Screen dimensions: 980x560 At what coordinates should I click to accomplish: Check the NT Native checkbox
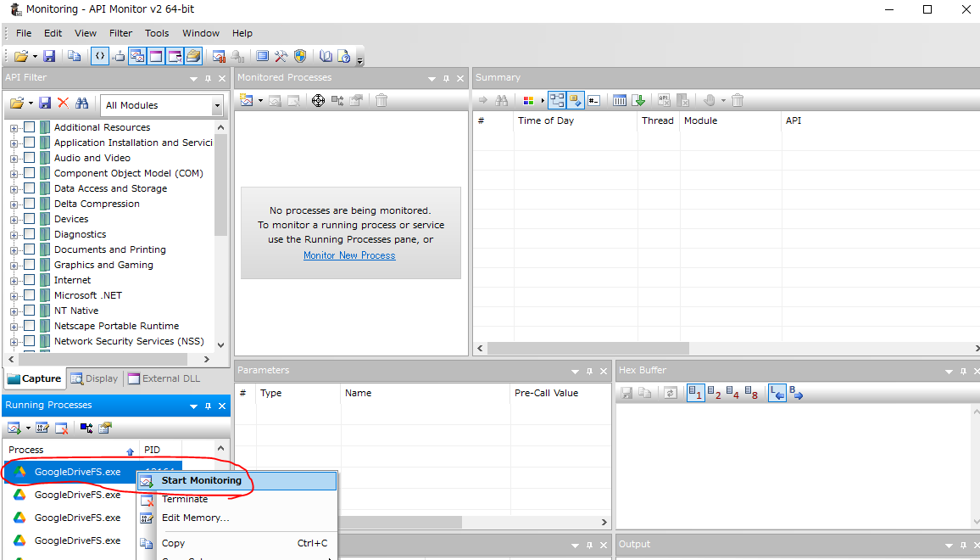[30, 311]
